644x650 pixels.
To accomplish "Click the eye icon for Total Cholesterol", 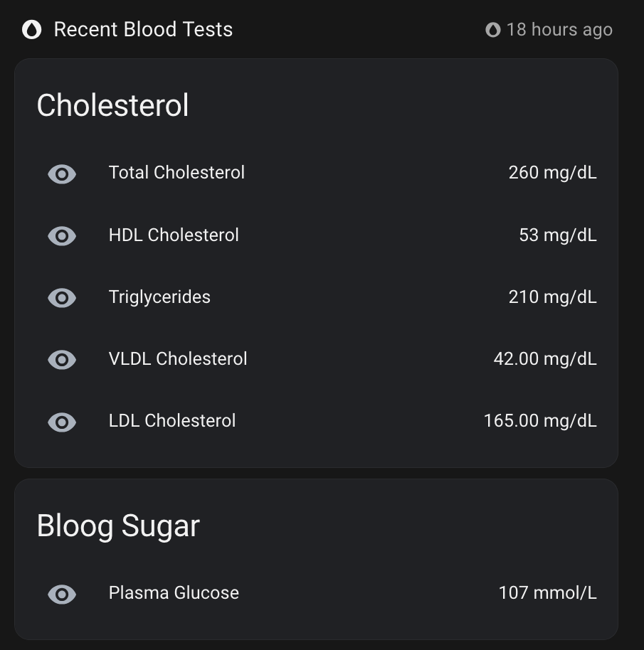I will click(x=62, y=174).
